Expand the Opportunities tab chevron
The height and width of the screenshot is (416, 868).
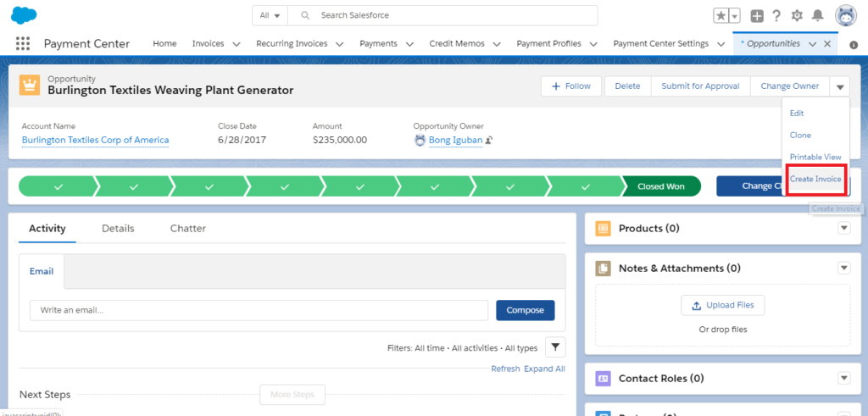[812, 44]
